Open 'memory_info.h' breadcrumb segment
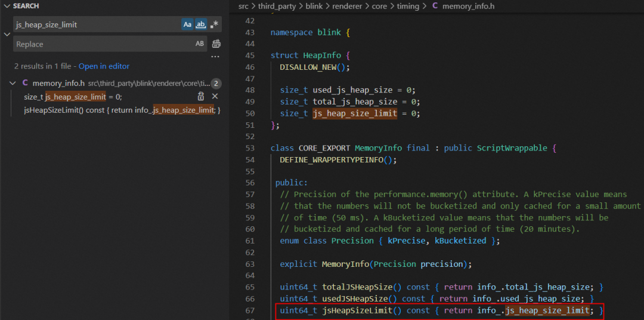The height and width of the screenshot is (320, 644). pos(467,6)
